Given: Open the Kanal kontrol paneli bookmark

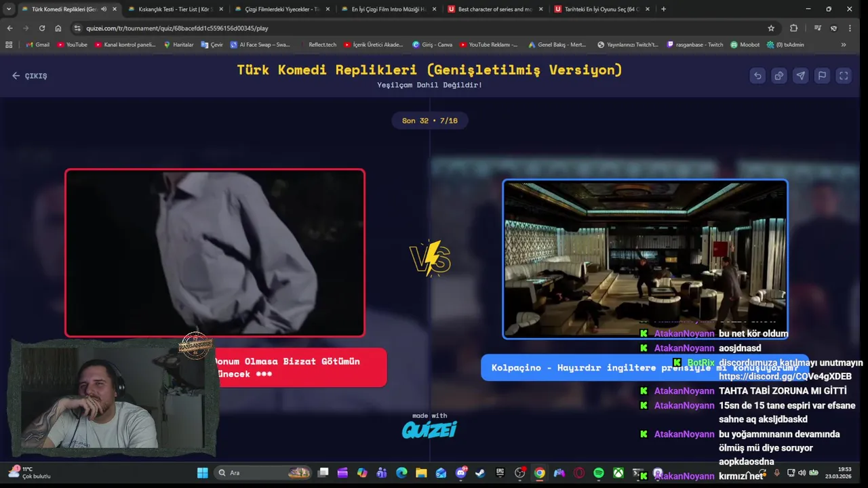Looking at the screenshot, I should (125, 45).
